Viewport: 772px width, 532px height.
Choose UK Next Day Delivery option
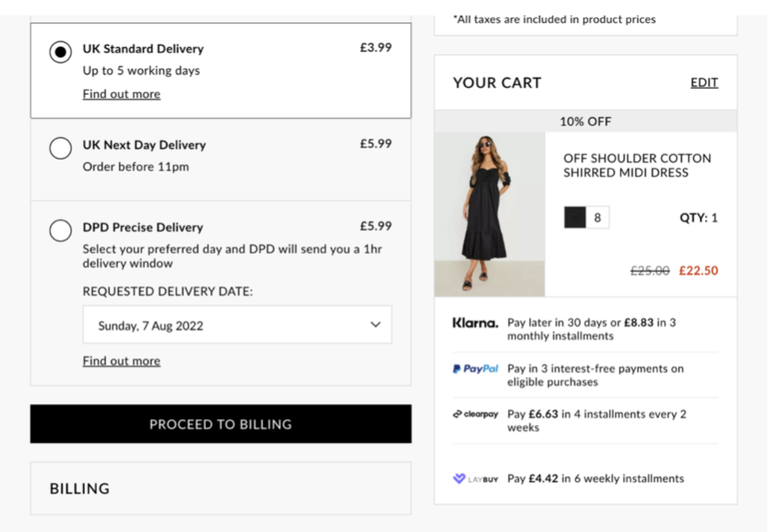click(61, 149)
